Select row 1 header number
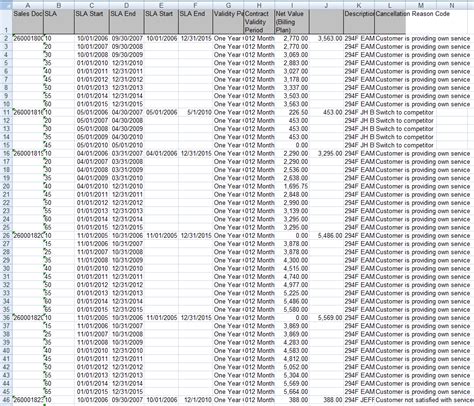474x406 pixels. (x=6, y=22)
